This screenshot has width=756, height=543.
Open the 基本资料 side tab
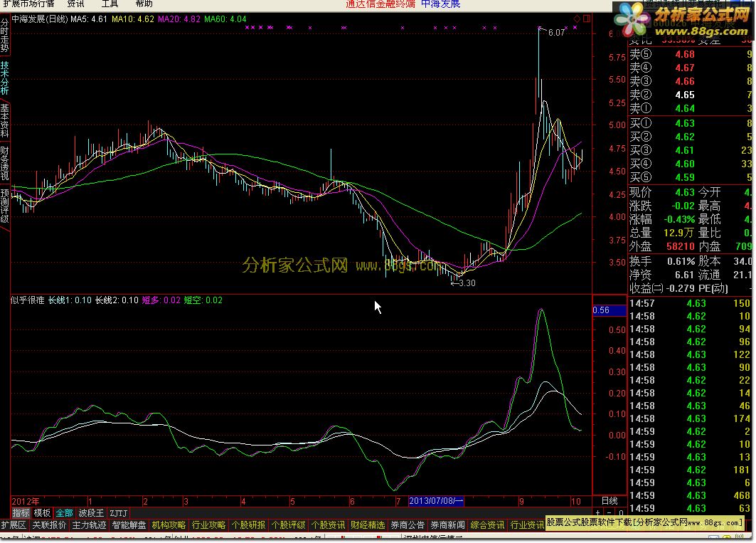[4, 120]
